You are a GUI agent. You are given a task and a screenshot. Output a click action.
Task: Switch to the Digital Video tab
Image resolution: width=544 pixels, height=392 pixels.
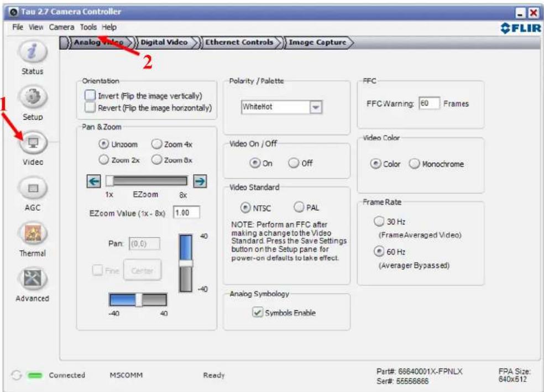(x=164, y=43)
